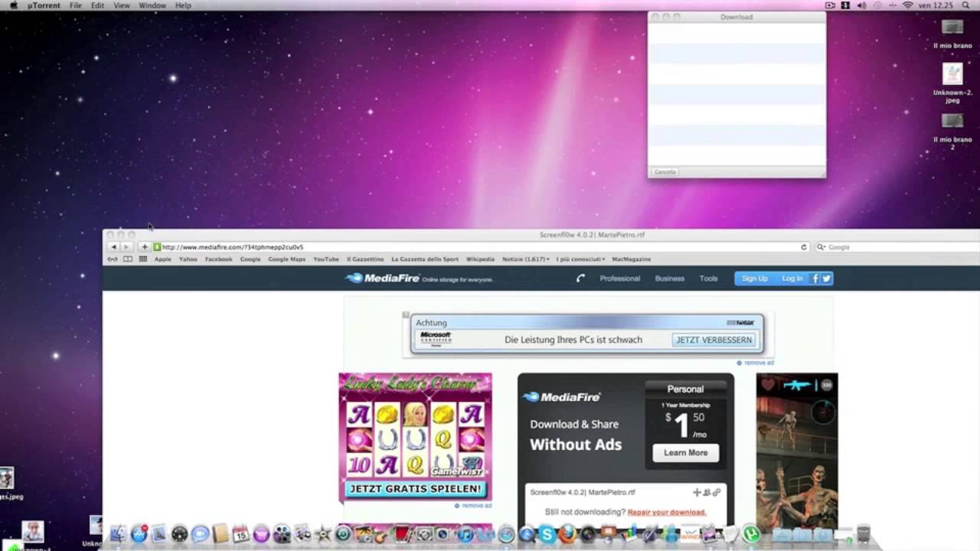
Task: Open the Trash in the dock
Action: [863, 533]
